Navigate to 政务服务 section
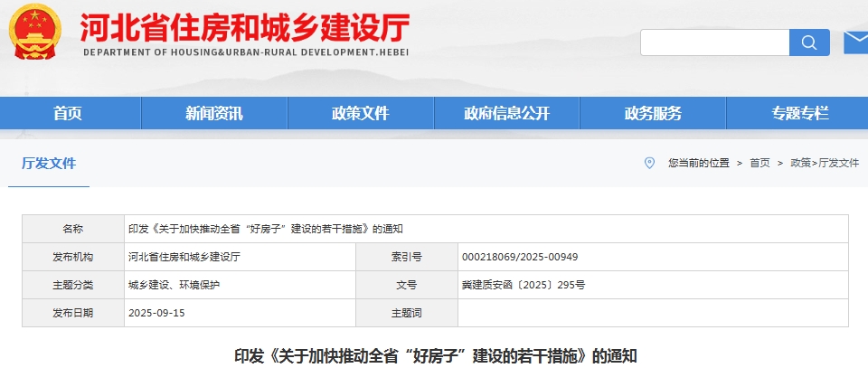The width and height of the screenshot is (868, 368). tap(653, 113)
